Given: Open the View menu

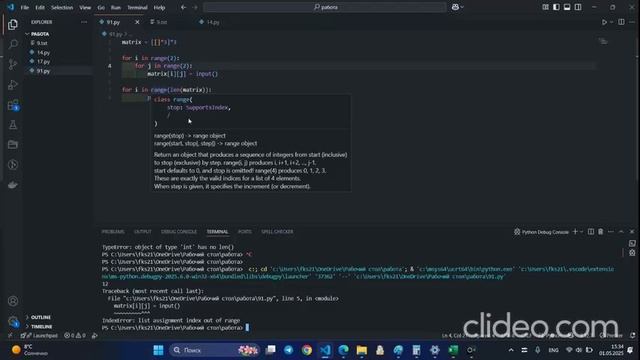Looking at the screenshot, I should [x=85, y=7].
